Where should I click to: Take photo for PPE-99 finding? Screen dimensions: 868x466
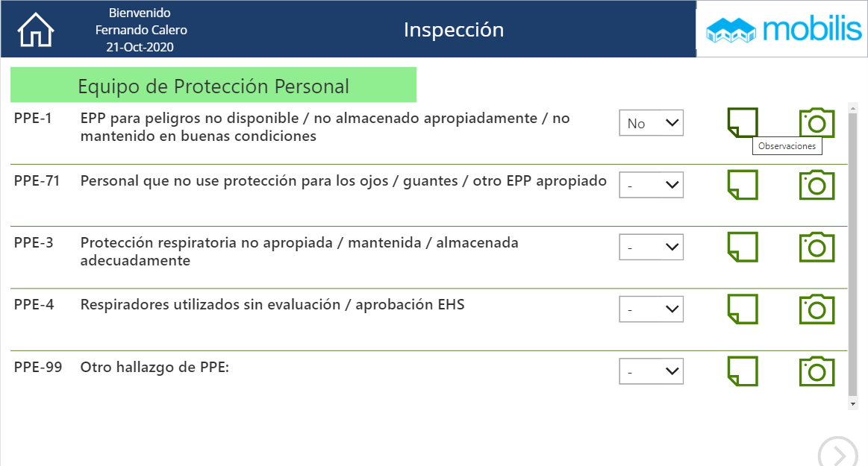[817, 371]
